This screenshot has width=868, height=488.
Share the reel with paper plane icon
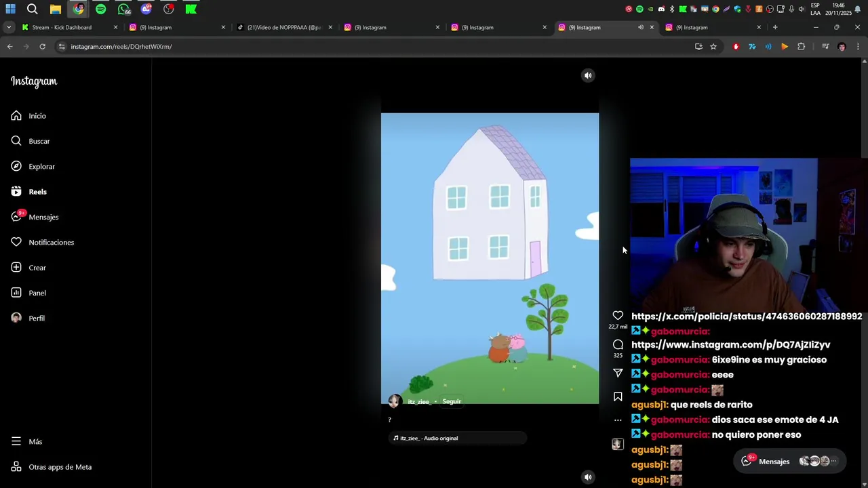(x=618, y=373)
